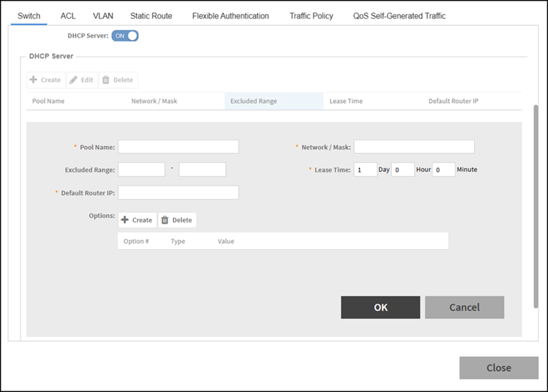Viewport: 548px width, 392px height.
Task: Click the Excluded Range start field
Action: pyautogui.click(x=142, y=170)
